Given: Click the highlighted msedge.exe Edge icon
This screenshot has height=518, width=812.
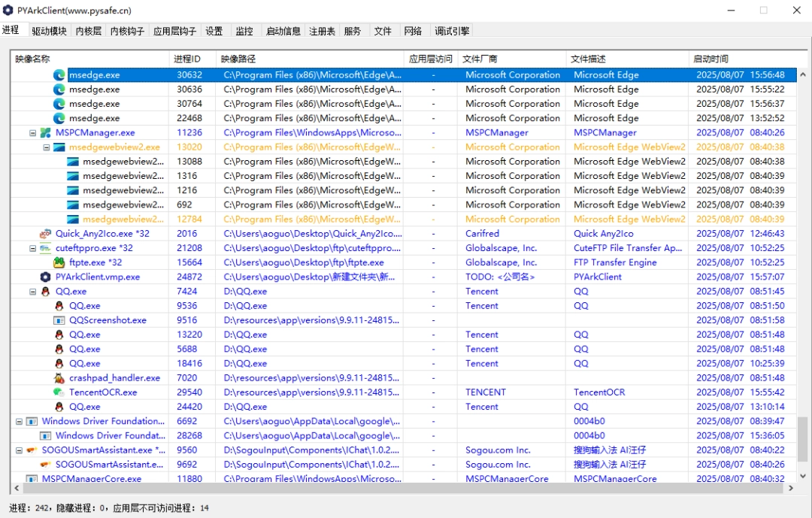Looking at the screenshot, I should tap(59, 75).
